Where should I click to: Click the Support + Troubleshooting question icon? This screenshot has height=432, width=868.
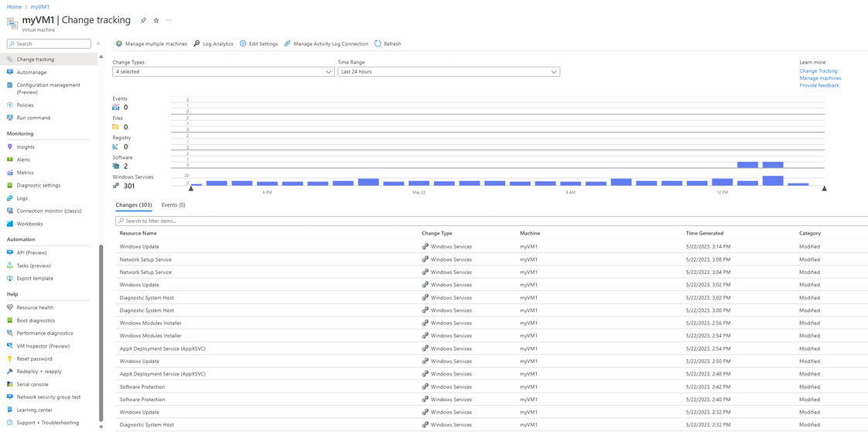coord(10,423)
